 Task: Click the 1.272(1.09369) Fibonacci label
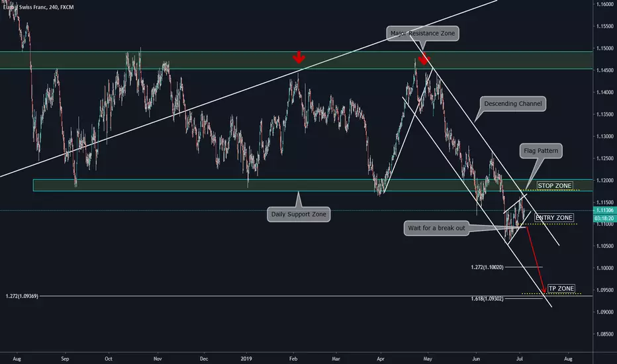pyautogui.click(x=22, y=296)
